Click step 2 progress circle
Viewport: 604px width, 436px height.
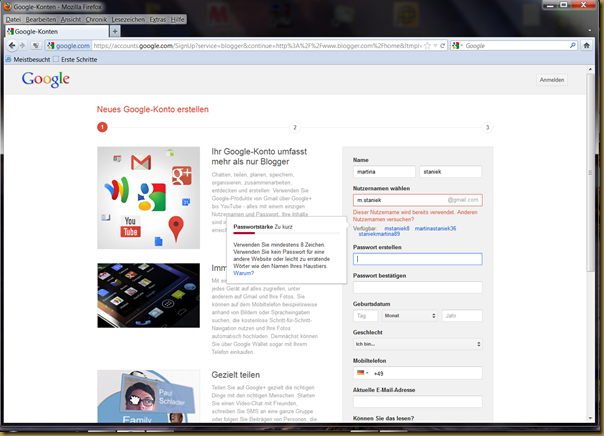pos(295,127)
